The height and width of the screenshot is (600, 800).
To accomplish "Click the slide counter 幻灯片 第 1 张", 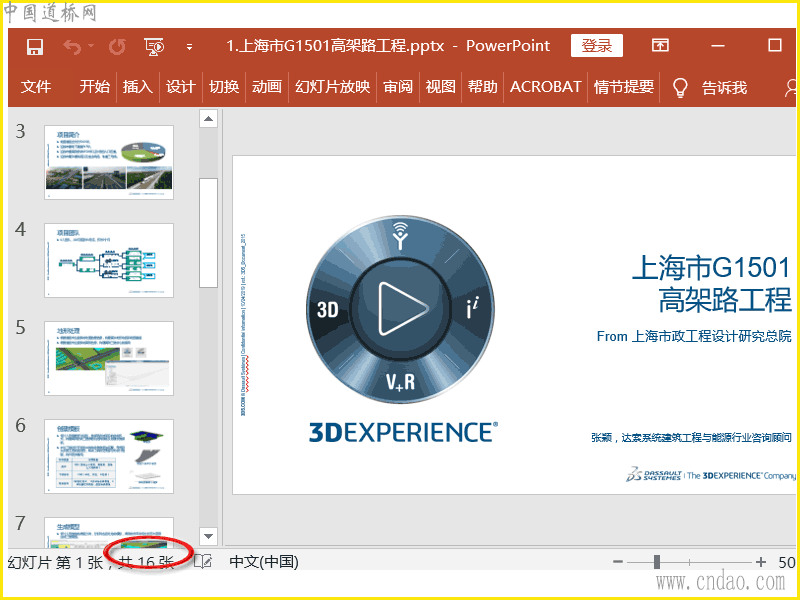I will pos(55,562).
